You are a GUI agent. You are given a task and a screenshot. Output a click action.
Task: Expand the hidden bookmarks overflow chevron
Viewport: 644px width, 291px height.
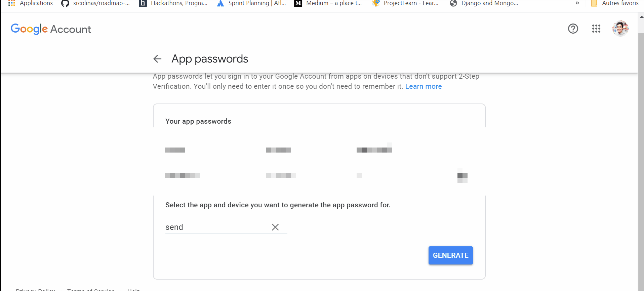click(x=577, y=3)
